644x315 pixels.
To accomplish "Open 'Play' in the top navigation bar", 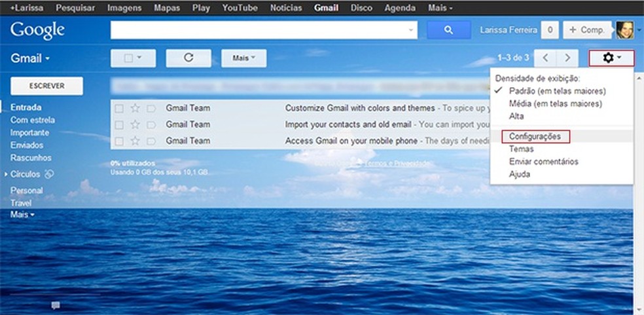I will click(x=202, y=8).
